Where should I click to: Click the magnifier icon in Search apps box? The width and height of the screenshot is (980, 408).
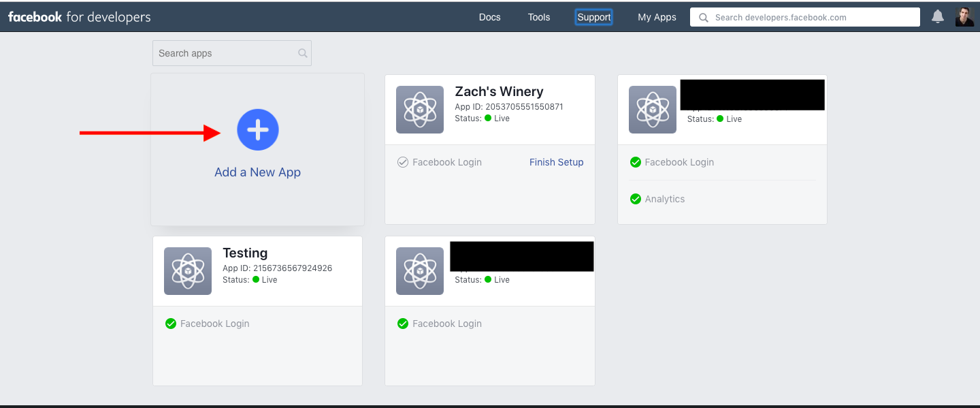coord(302,53)
